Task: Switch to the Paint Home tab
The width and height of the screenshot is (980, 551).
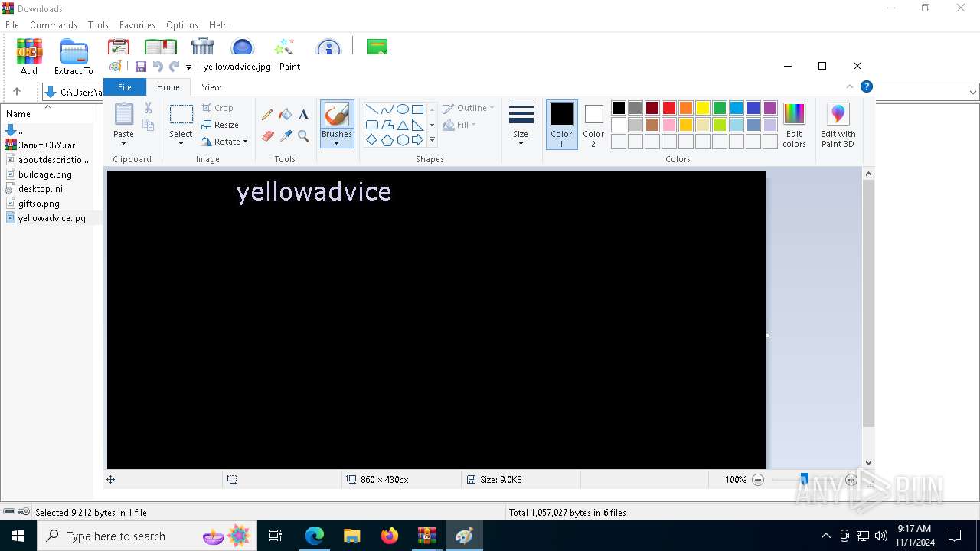Action: [168, 87]
